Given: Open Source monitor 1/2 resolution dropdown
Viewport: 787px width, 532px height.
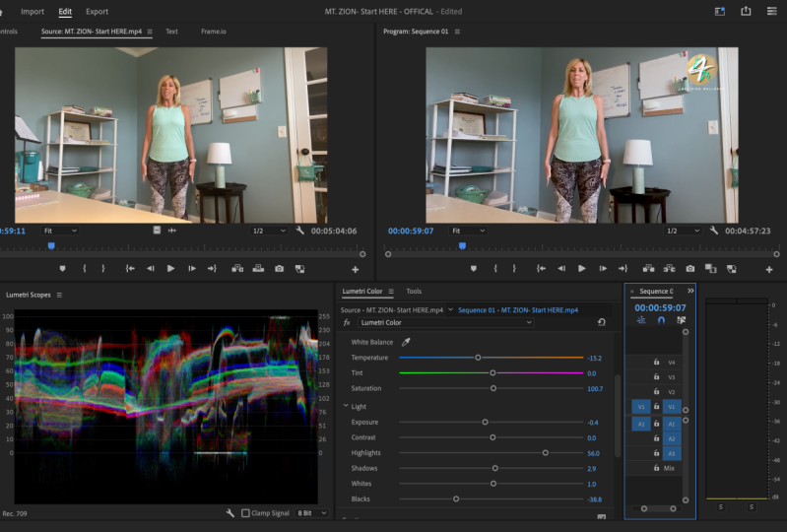Looking at the screenshot, I should pos(269,231).
